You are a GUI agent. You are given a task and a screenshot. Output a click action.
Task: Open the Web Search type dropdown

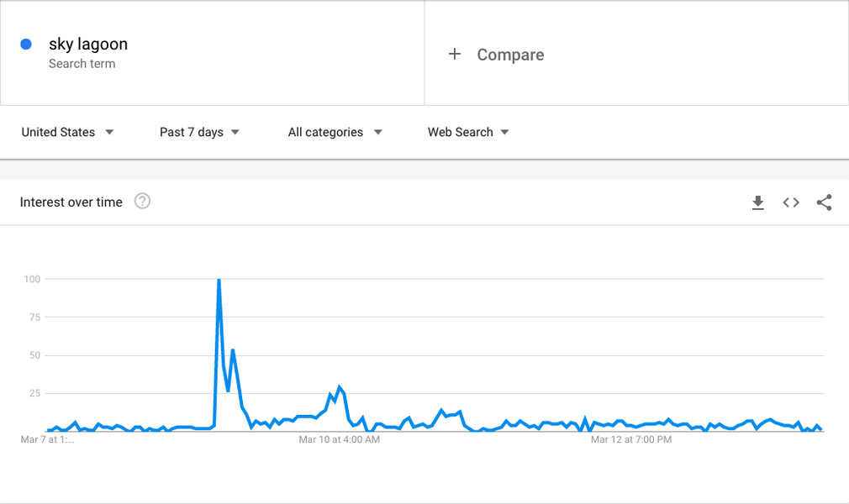tap(468, 132)
